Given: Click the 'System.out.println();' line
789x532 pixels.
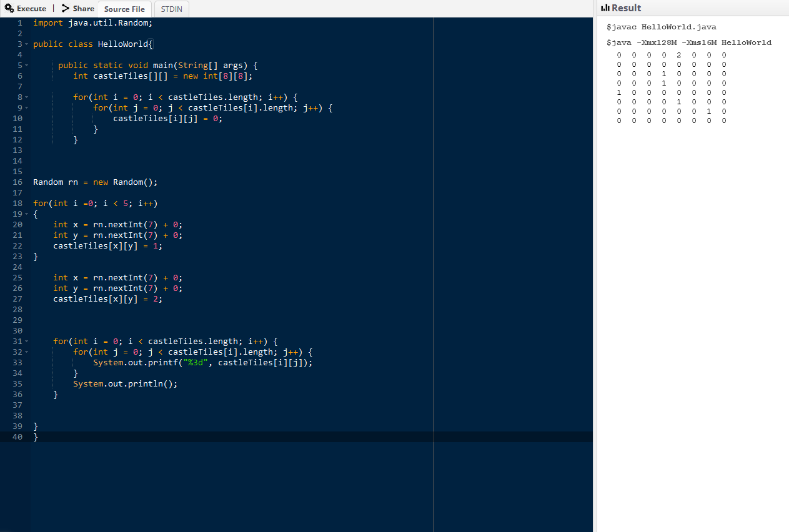Looking at the screenshot, I should (126, 384).
